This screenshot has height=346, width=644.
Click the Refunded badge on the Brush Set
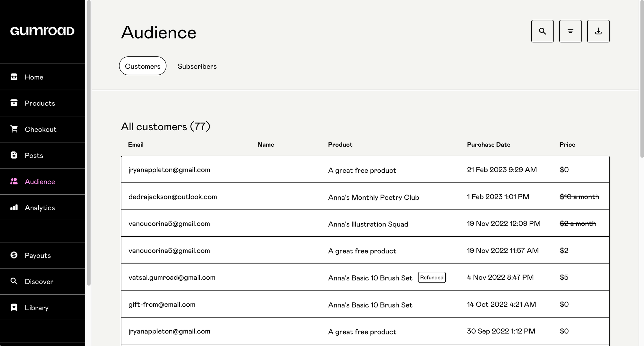click(x=431, y=278)
